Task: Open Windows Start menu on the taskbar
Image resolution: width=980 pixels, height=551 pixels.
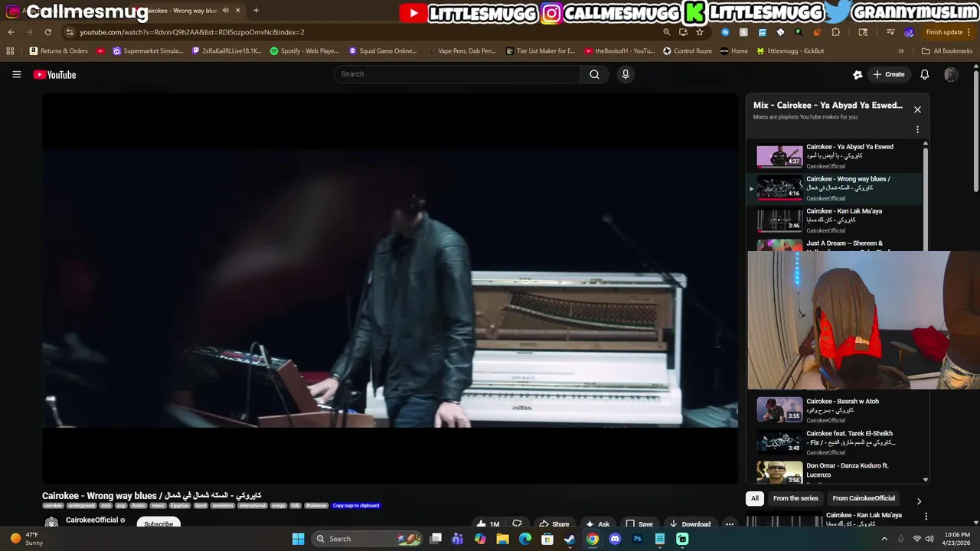Action: [x=298, y=539]
